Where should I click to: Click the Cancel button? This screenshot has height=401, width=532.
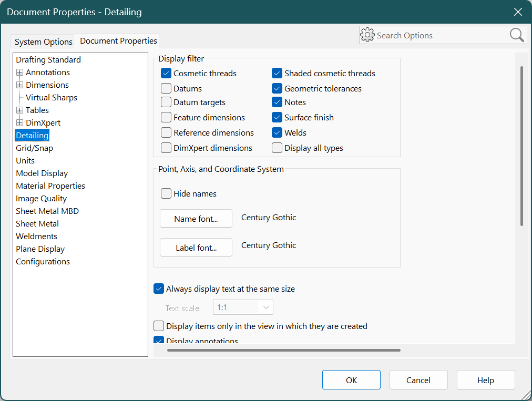418,380
